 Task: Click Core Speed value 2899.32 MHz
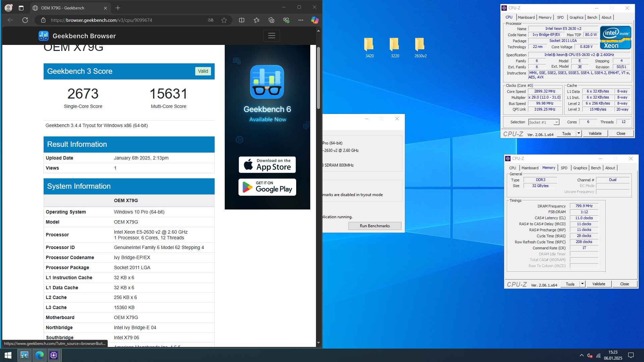[x=545, y=91]
